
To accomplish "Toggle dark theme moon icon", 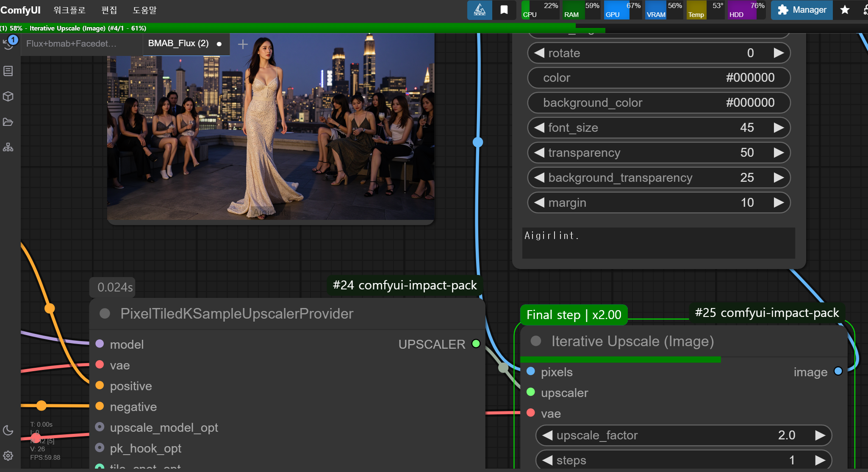I will coord(8,430).
